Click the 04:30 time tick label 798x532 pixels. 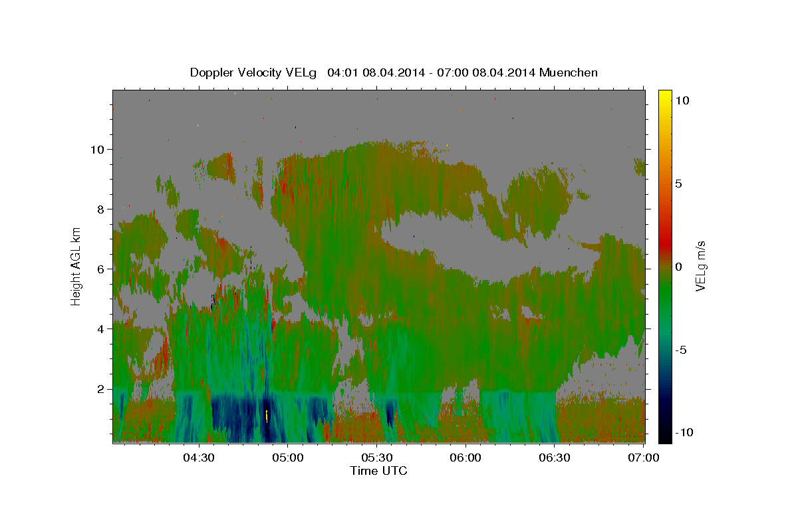(x=199, y=458)
